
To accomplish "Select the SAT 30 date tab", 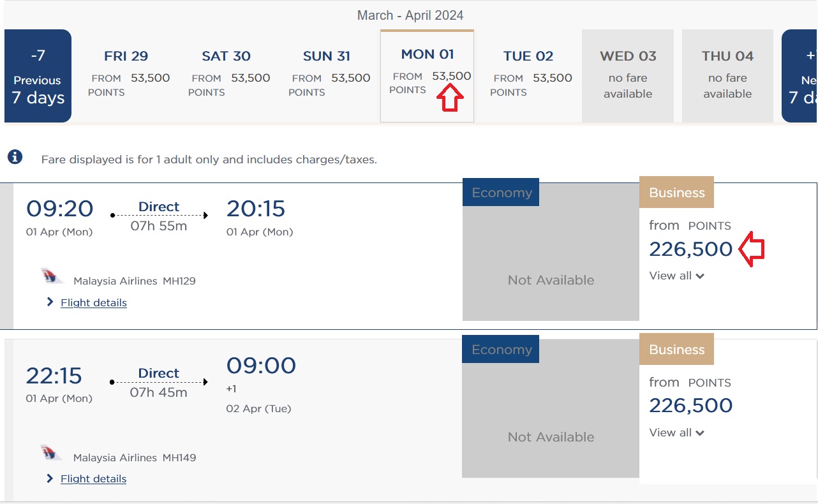I will 227,75.
